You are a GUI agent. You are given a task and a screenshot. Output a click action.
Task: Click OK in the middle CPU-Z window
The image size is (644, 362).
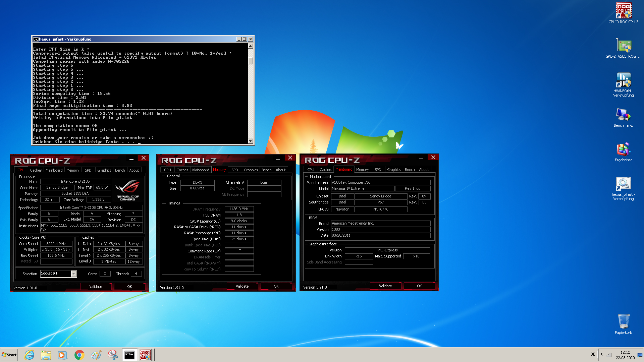coord(276,286)
